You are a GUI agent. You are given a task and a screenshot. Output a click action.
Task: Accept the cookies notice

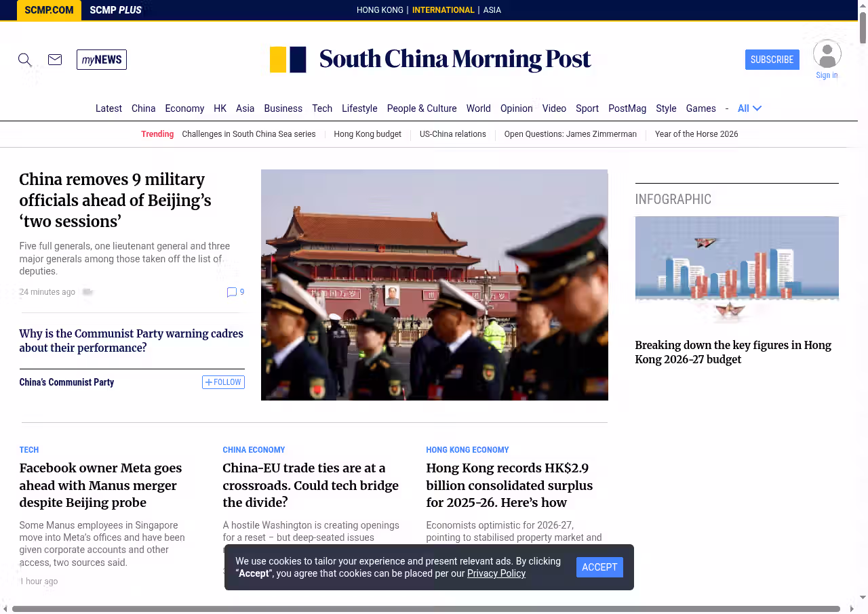[599, 567]
